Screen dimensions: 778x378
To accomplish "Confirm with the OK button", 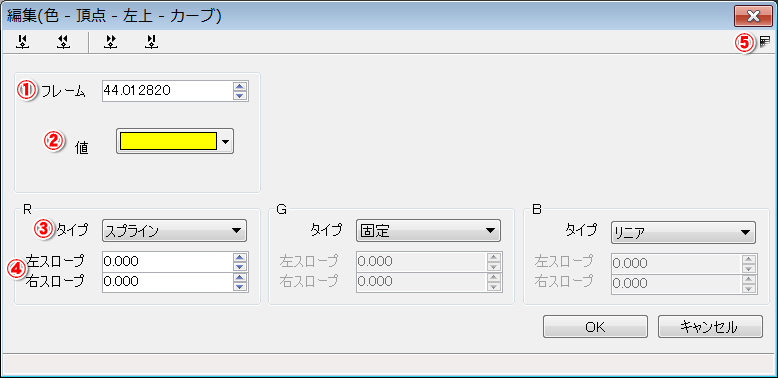I will [x=595, y=327].
